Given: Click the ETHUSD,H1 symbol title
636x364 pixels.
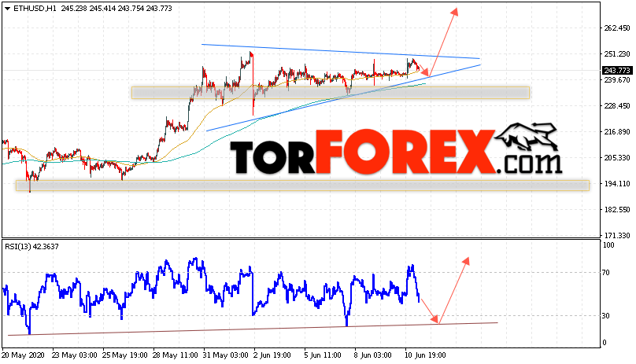Looking at the screenshot, I should (35, 9).
